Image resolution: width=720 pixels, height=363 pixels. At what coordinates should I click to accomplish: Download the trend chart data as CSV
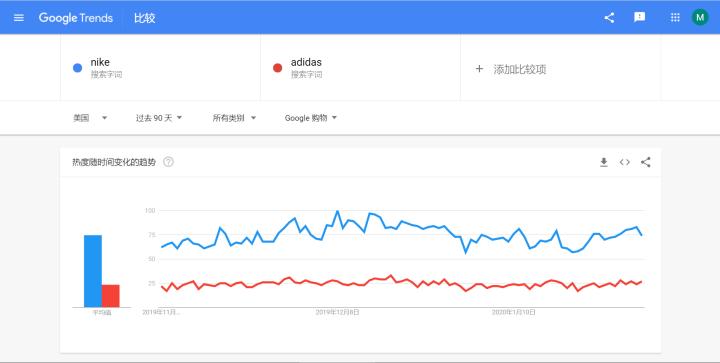click(x=604, y=162)
